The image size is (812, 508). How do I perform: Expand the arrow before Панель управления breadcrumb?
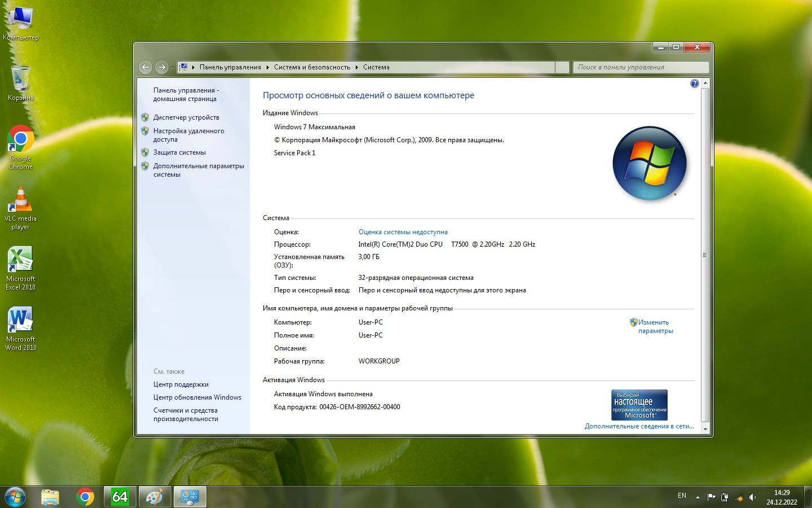[x=193, y=67]
